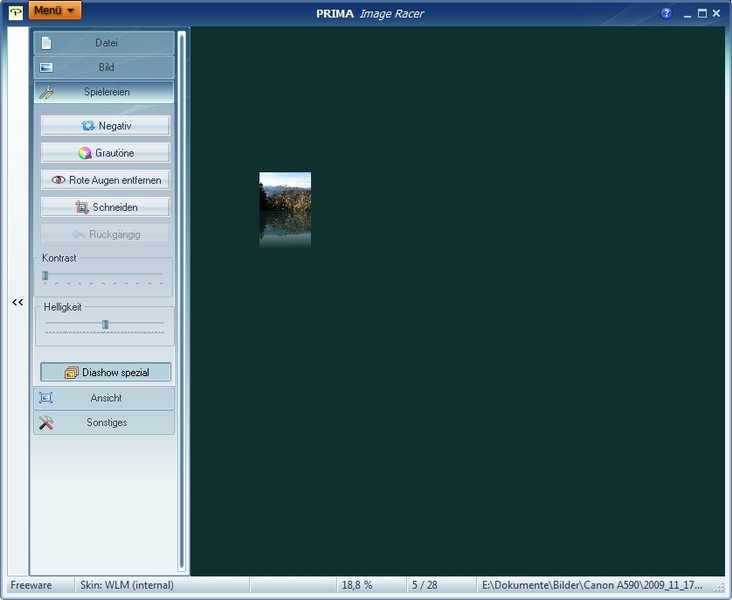Click the Kontrast slider handle
Viewport: 732px width, 600px height.
[x=45, y=275]
